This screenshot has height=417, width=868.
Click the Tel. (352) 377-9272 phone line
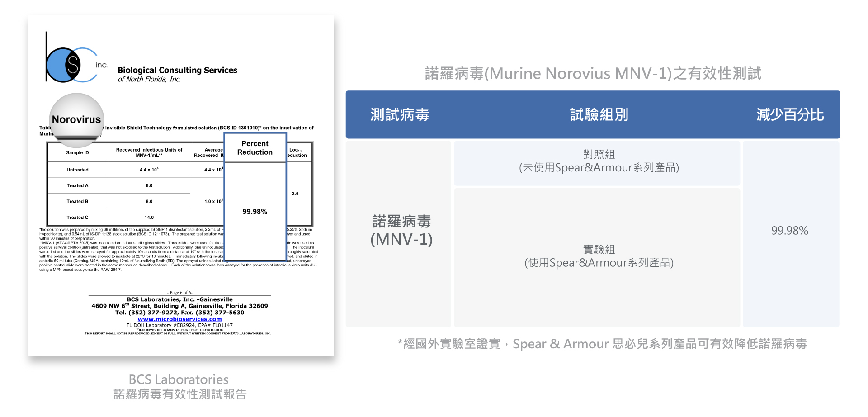tap(179, 313)
